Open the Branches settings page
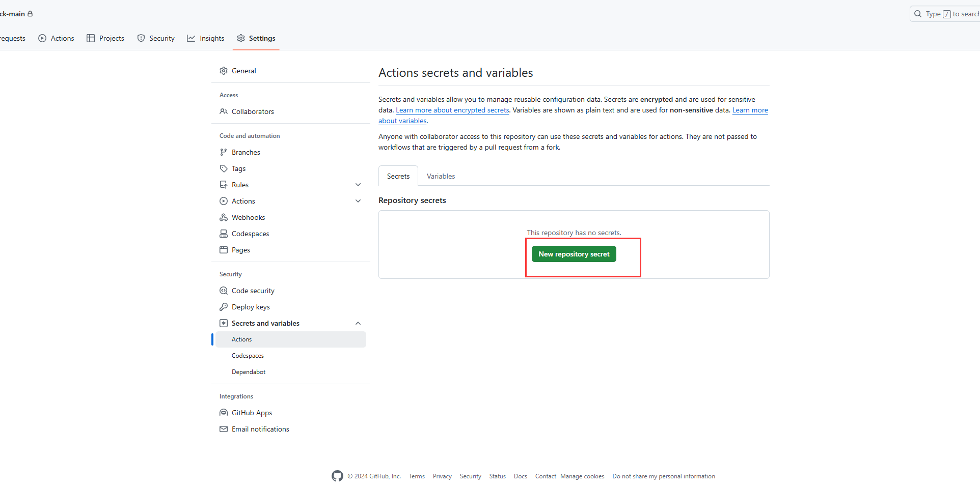980x487 pixels. [246, 152]
